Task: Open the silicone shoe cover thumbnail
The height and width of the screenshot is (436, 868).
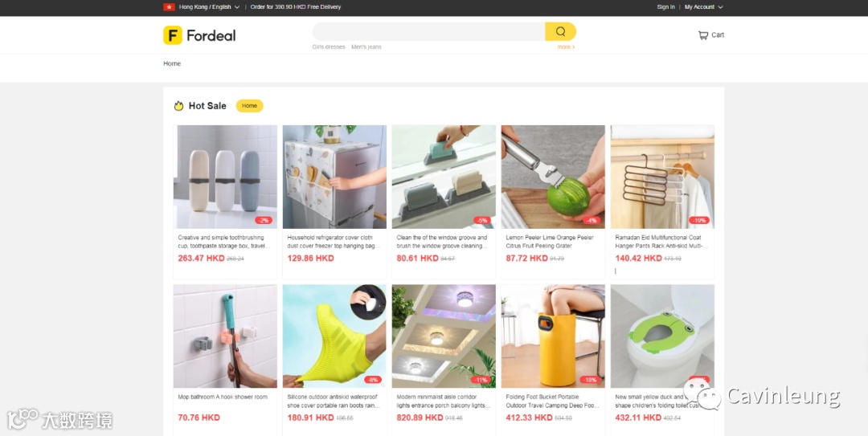Action: [334, 336]
